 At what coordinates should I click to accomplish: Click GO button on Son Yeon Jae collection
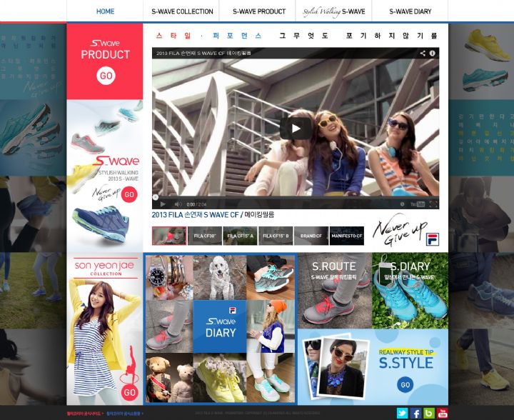pyautogui.click(x=129, y=392)
